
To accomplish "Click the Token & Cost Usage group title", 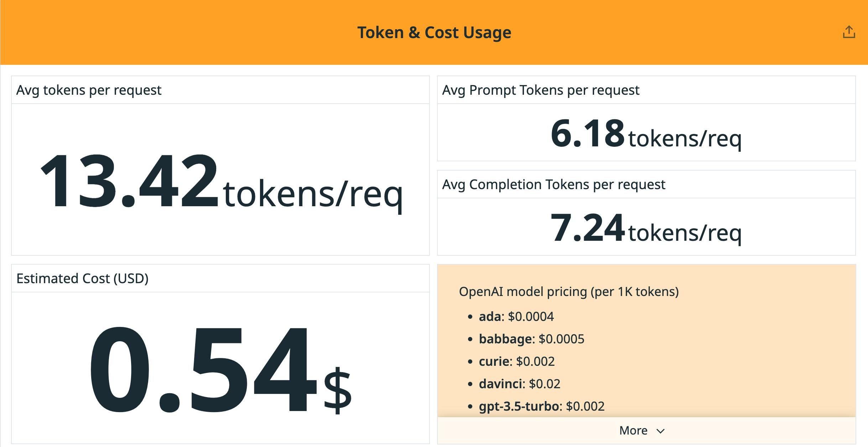I will pos(434,32).
